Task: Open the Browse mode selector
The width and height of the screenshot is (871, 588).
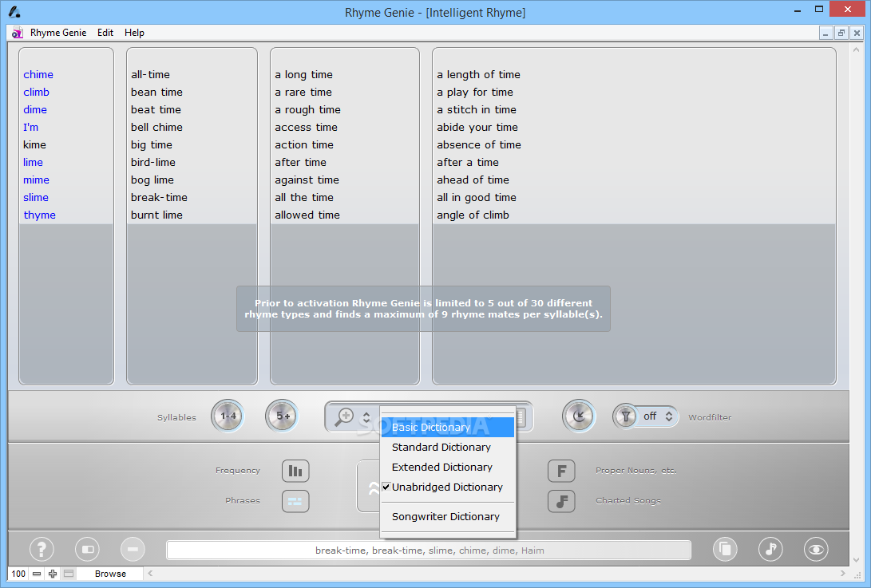Action: [110, 574]
